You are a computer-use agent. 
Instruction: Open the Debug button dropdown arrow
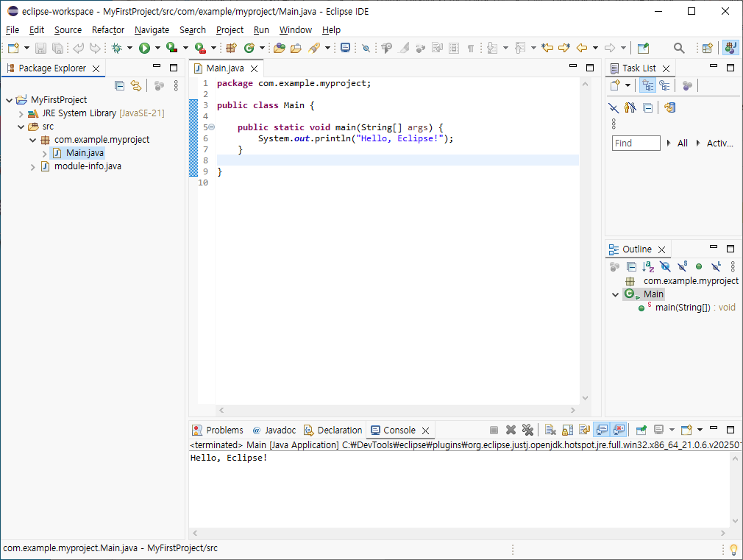(129, 48)
